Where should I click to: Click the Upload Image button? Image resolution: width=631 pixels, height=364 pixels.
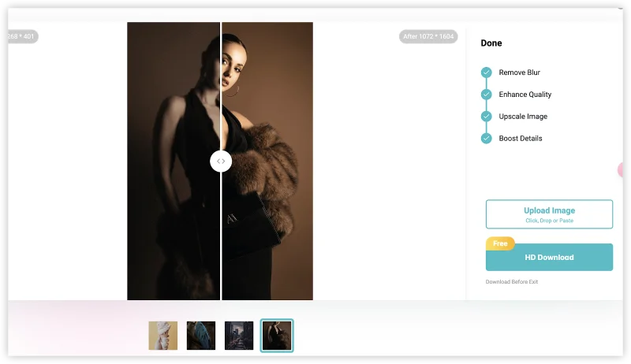click(549, 214)
